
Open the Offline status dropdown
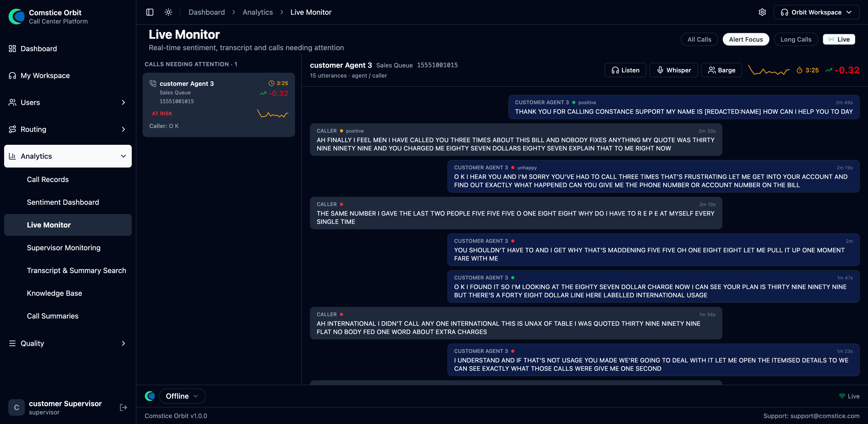click(182, 396)
